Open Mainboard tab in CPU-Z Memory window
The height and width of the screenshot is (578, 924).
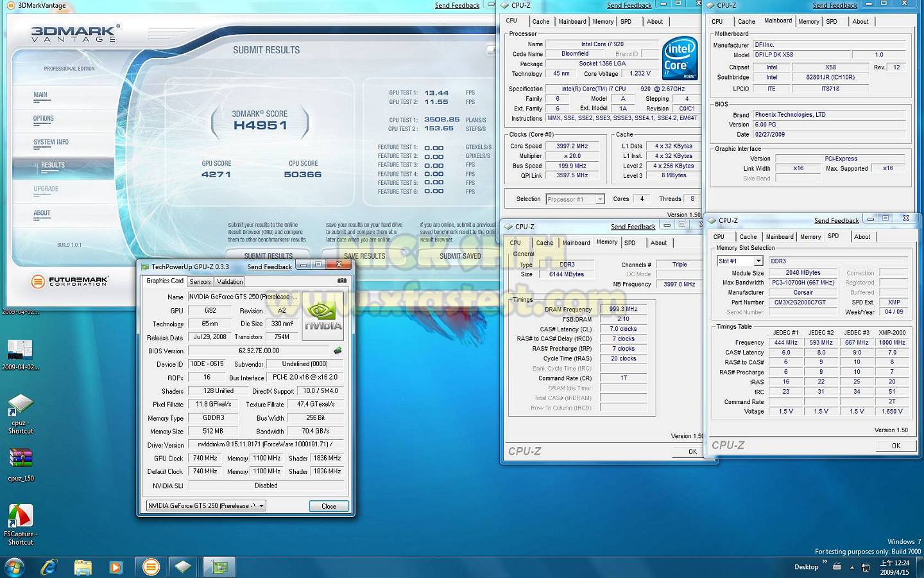(x=576, y=243)
